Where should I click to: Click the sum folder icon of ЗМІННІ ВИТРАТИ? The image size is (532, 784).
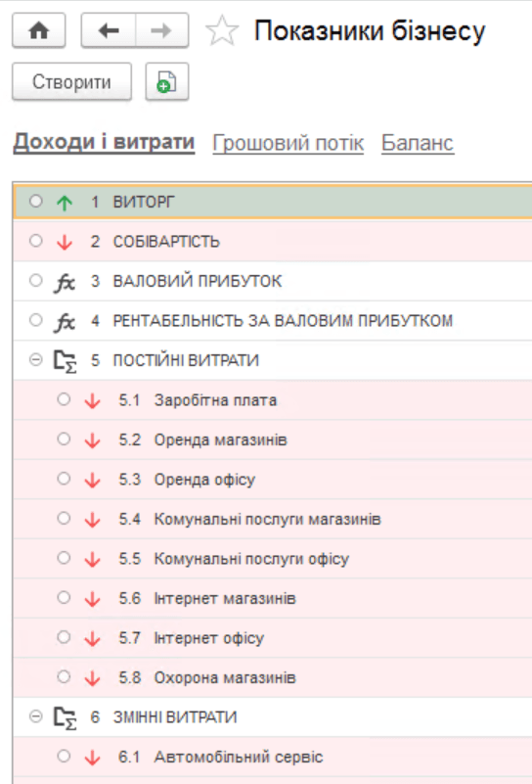tap(65, 718)
